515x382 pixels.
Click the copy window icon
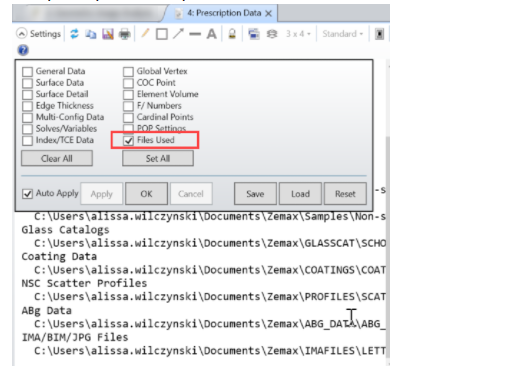91,34
